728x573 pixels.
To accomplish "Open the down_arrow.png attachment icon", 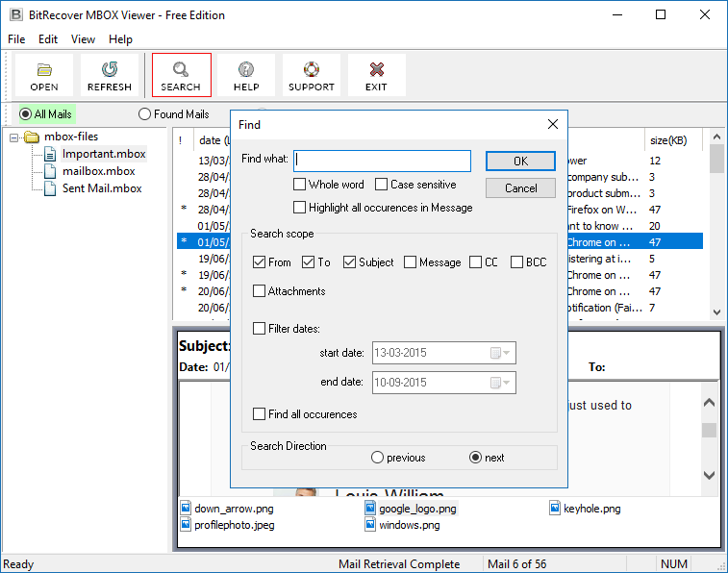I will pos(186,508).
